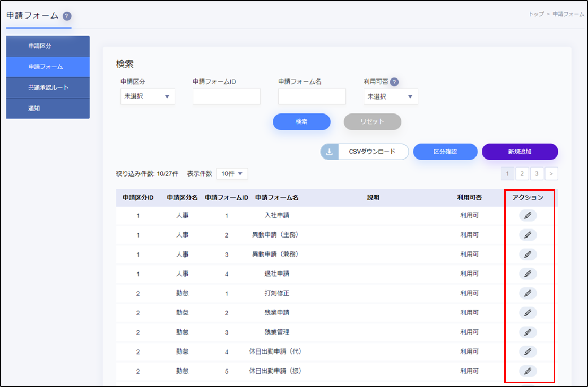Go to page 2 in pagination

pyautogui.click(x=522, y=174)
